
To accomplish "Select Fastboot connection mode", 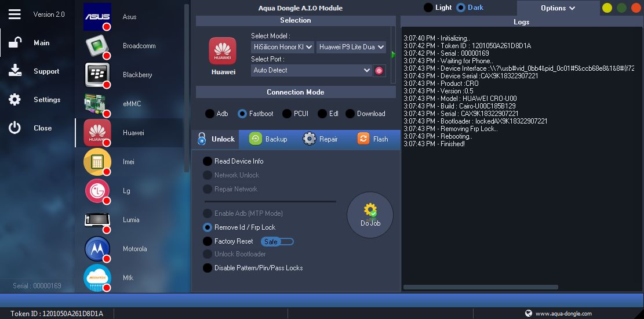I will click(256, 114).
